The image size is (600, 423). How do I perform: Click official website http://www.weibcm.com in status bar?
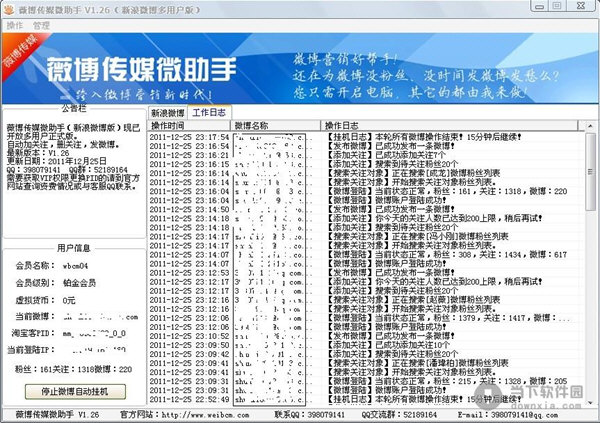(205, 415)
